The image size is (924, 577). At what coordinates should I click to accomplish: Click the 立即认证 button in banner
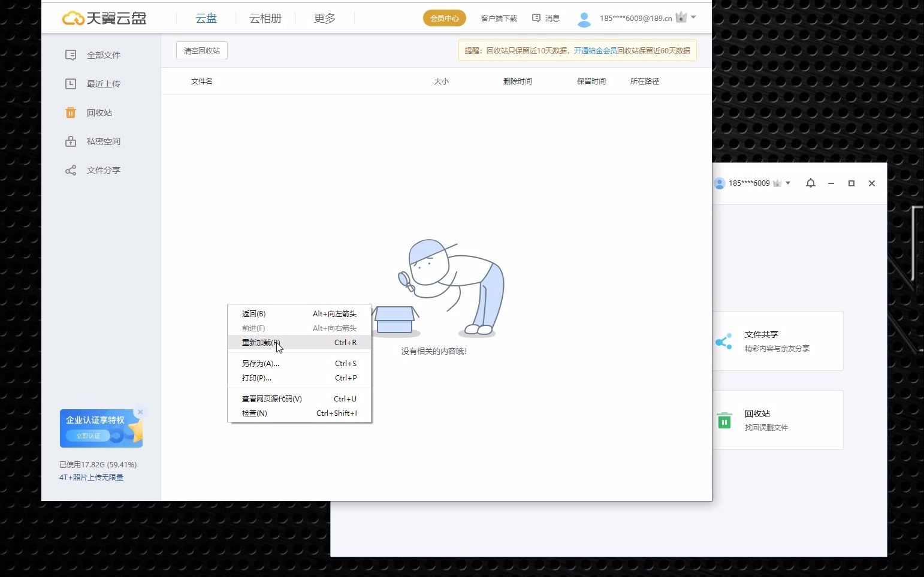coord(89,436)
